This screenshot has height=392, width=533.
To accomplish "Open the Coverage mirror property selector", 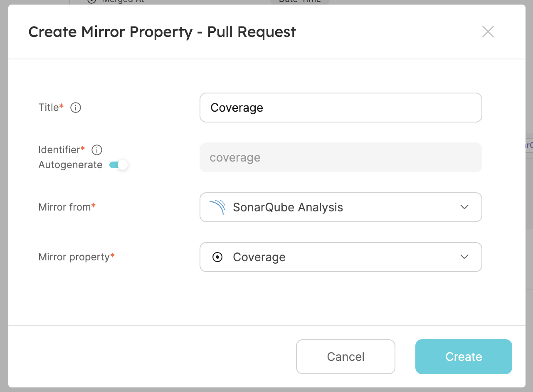I will [x=340, y=257].
